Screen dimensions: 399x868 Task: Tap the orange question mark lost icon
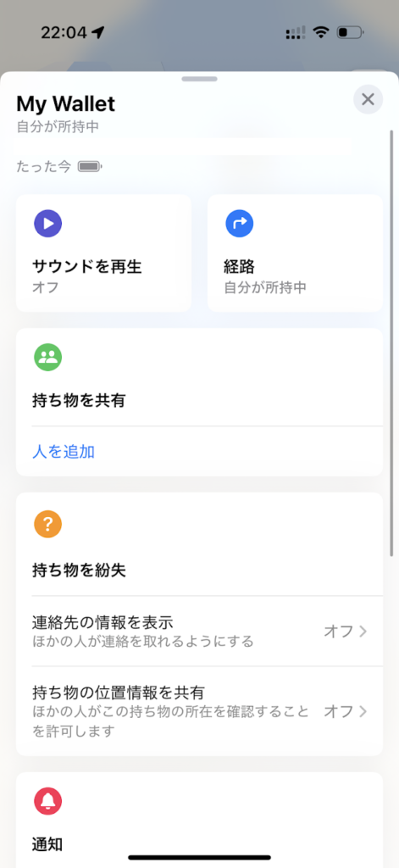point(48,525)
